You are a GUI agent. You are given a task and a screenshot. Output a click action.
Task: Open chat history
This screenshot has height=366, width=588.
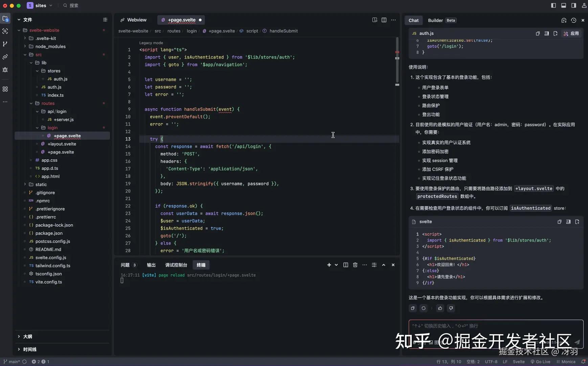tap(574, 20)
